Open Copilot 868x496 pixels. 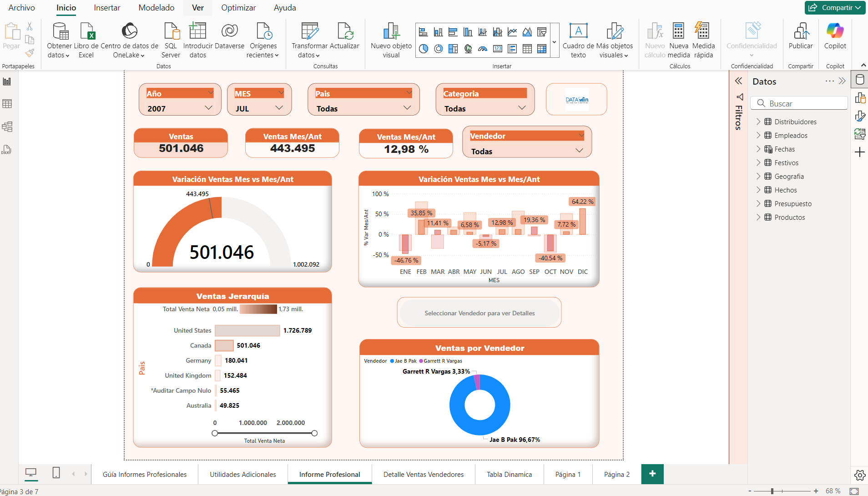point(835,35)
